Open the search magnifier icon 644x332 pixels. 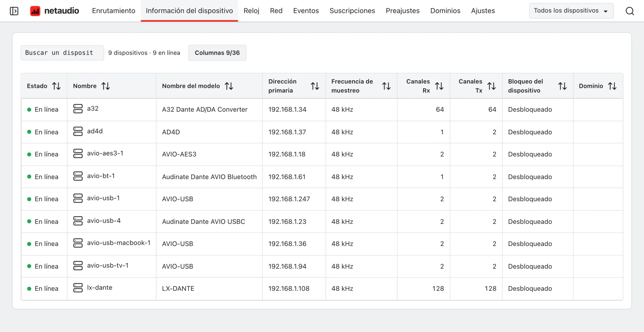pyautogui.click(x=630, y=11)
